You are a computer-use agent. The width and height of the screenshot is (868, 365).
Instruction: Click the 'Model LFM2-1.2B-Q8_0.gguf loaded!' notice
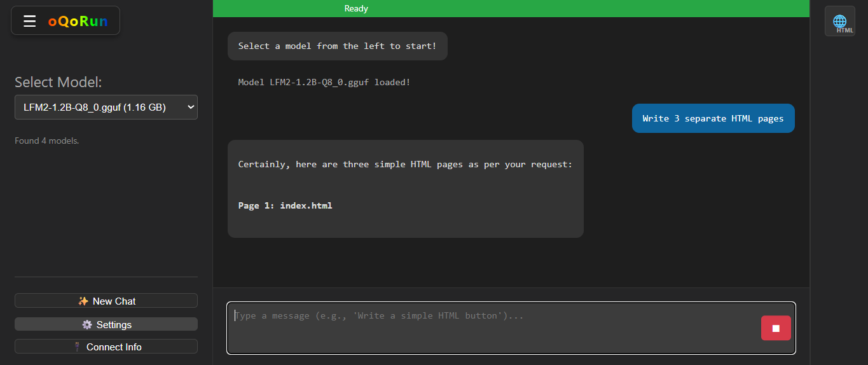coord(324,82)
